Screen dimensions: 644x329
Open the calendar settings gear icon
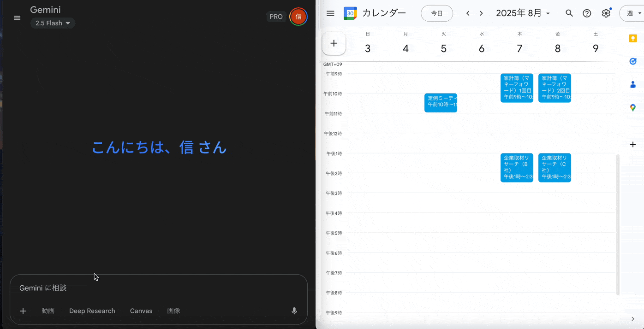[606, 13]
